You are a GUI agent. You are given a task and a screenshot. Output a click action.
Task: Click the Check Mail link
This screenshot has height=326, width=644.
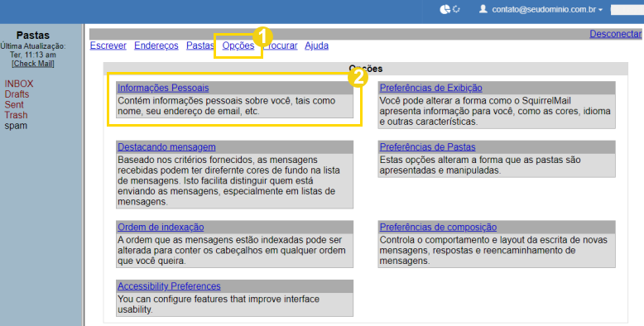(33, 64)
